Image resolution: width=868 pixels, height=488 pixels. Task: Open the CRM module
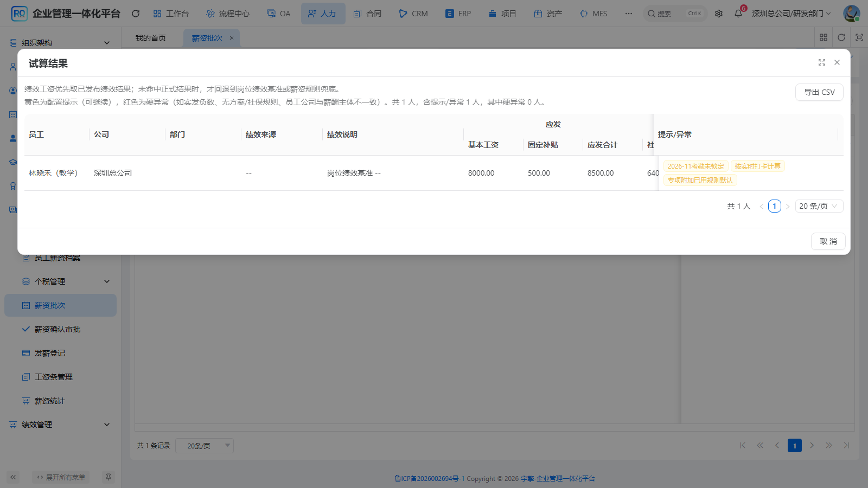tap(413, 14)
